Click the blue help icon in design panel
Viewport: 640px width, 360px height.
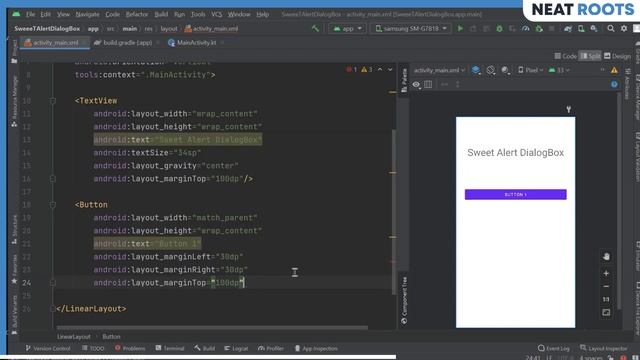(614, 84)
